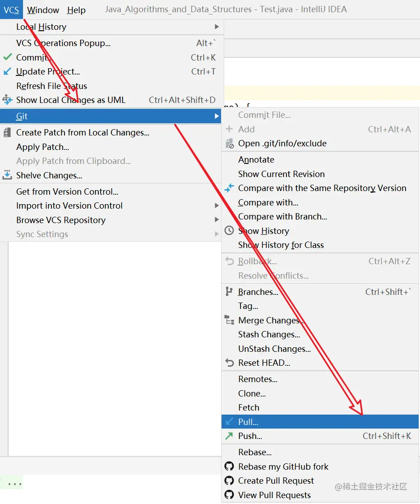
Task: Click the green arrow icon beside Push
Action: (229, 436)
